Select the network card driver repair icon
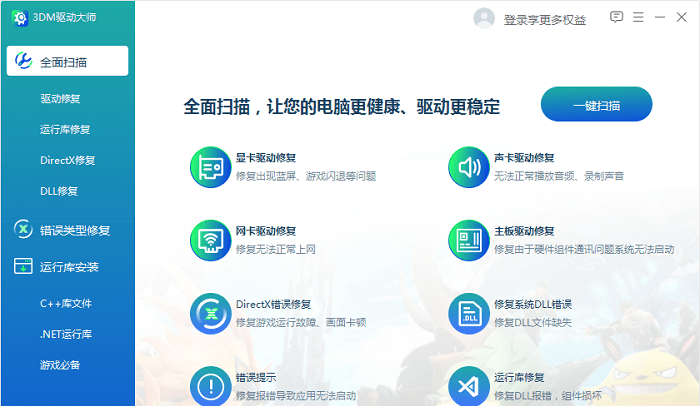Image resolution: width=700 pixels, height=406 pixels. tap(210, 239)
